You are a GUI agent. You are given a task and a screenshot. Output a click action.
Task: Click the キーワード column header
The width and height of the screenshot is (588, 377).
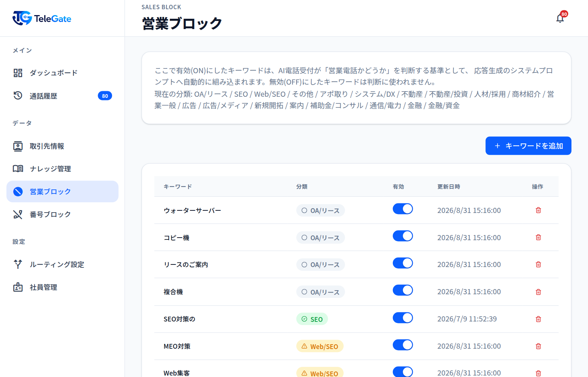[178, 186]
